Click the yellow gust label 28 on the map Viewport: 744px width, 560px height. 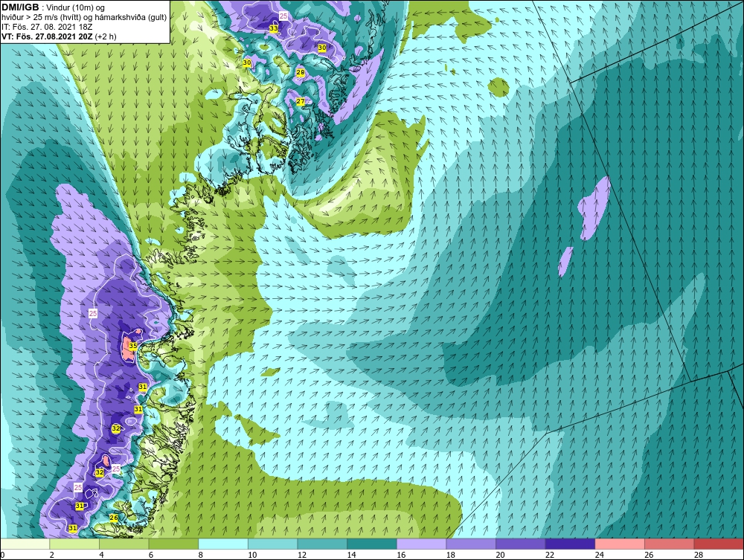(x=301, y=73)
